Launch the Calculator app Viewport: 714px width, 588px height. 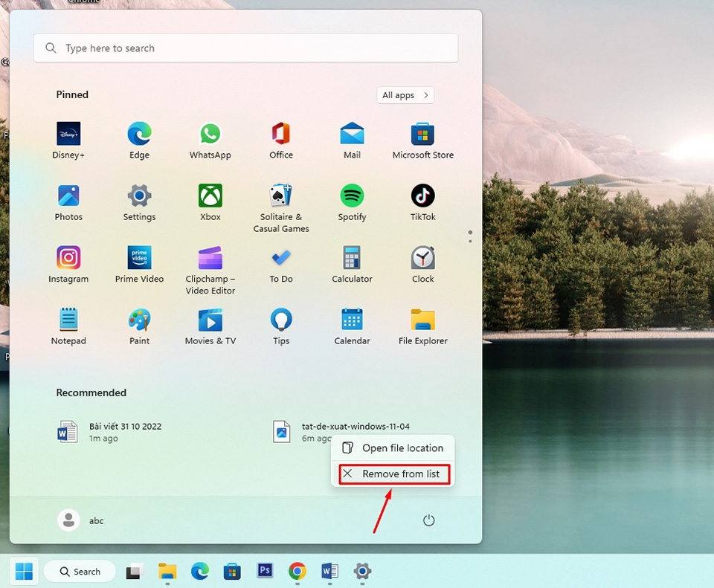(352, 265)
